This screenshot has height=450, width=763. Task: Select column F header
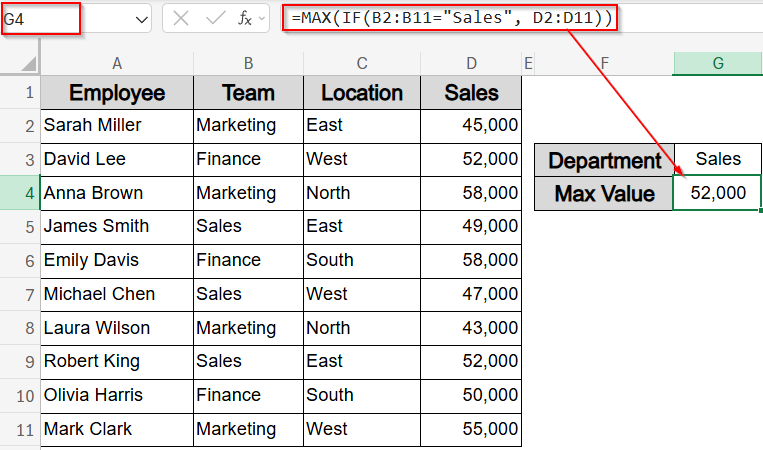tap(604, 63)
